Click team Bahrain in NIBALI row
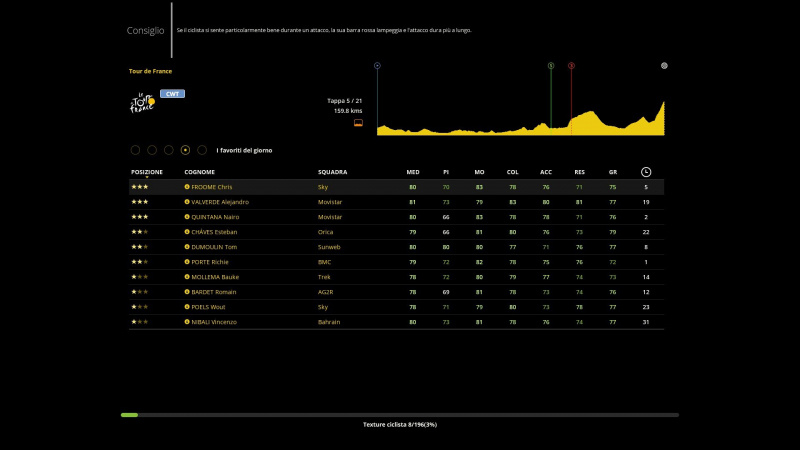Screen dimensions: 800x450 tap(329, 322)
